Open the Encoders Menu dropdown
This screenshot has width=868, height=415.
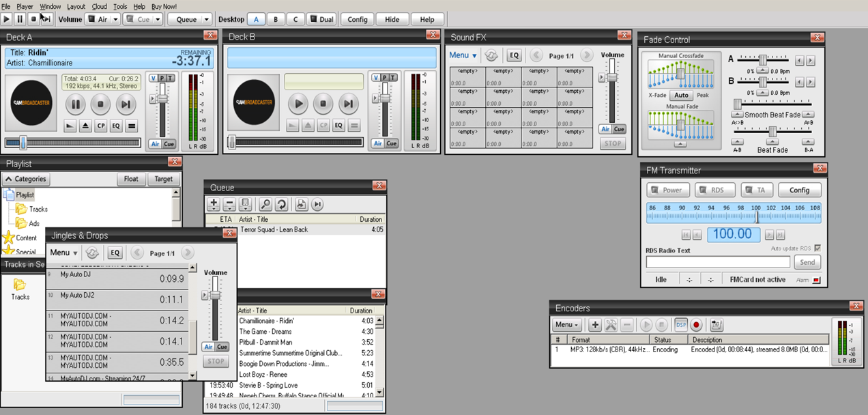click(x=565, y=325)
